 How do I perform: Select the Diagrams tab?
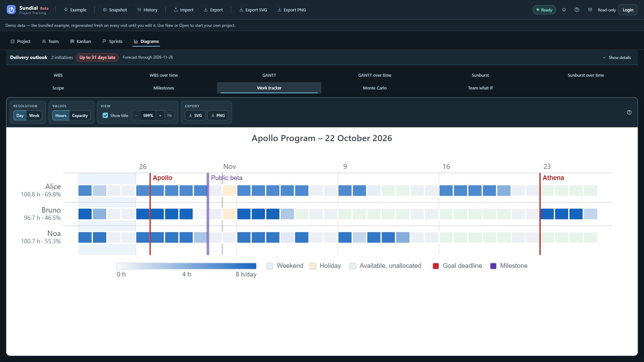pos(146,41)
